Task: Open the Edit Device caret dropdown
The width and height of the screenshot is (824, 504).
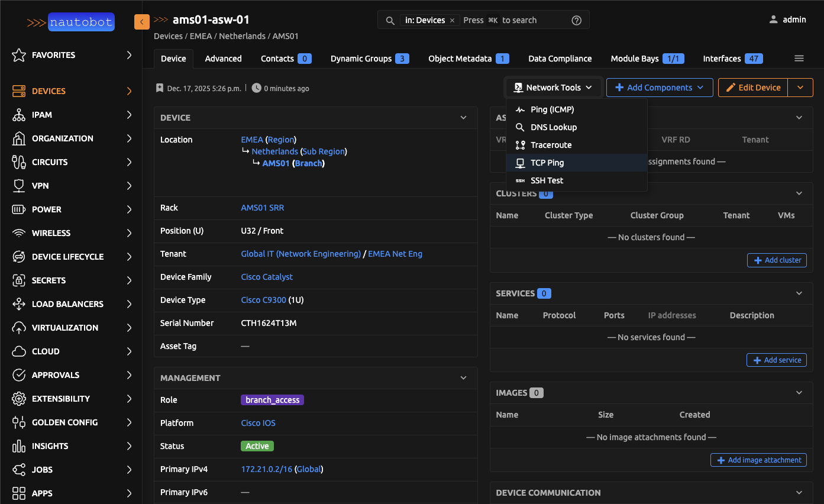Action: [800, 88]
